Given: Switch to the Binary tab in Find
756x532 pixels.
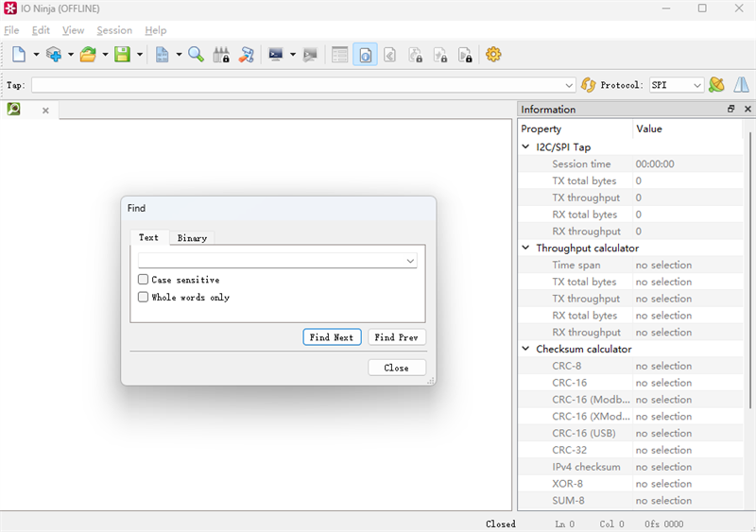Looking at the screenshot, I should tap(192, 238).
